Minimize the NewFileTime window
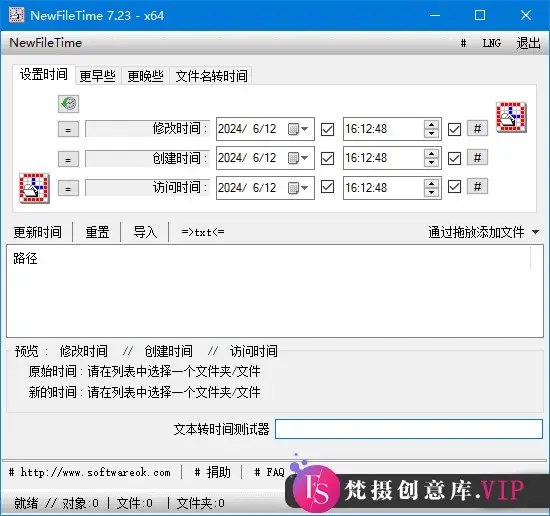This screenshot has width=550, height=516. [x=435, y=15]
